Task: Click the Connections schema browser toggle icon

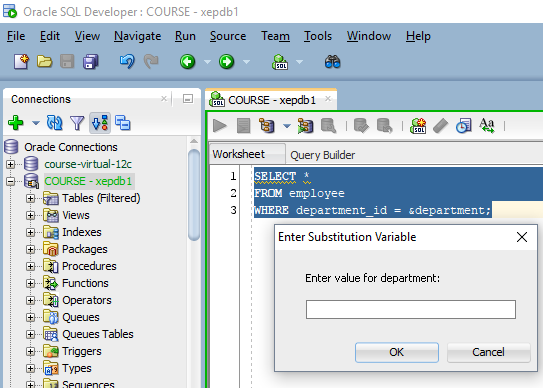Action: 100,123
